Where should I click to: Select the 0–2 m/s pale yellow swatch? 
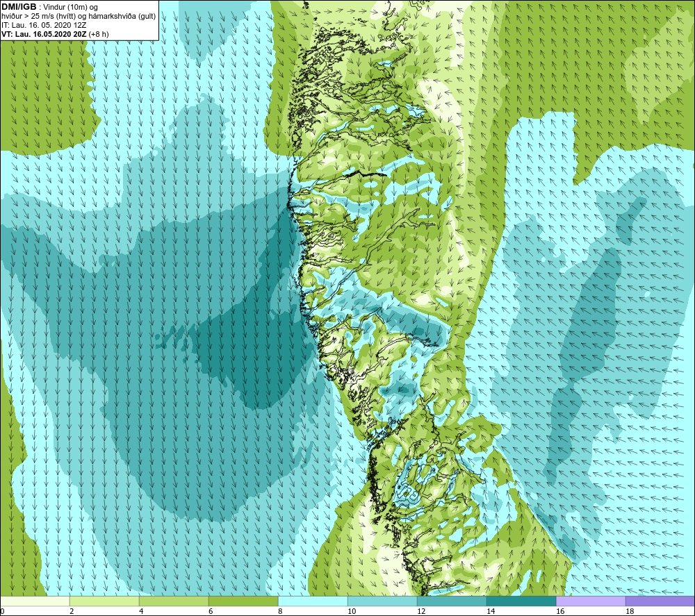click(x=35, y=601)
